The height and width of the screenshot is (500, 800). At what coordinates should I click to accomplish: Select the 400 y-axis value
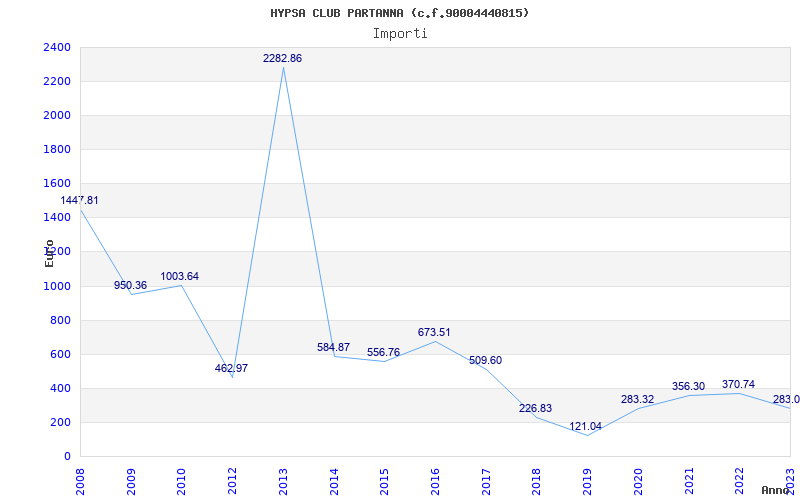click(61, 389)
